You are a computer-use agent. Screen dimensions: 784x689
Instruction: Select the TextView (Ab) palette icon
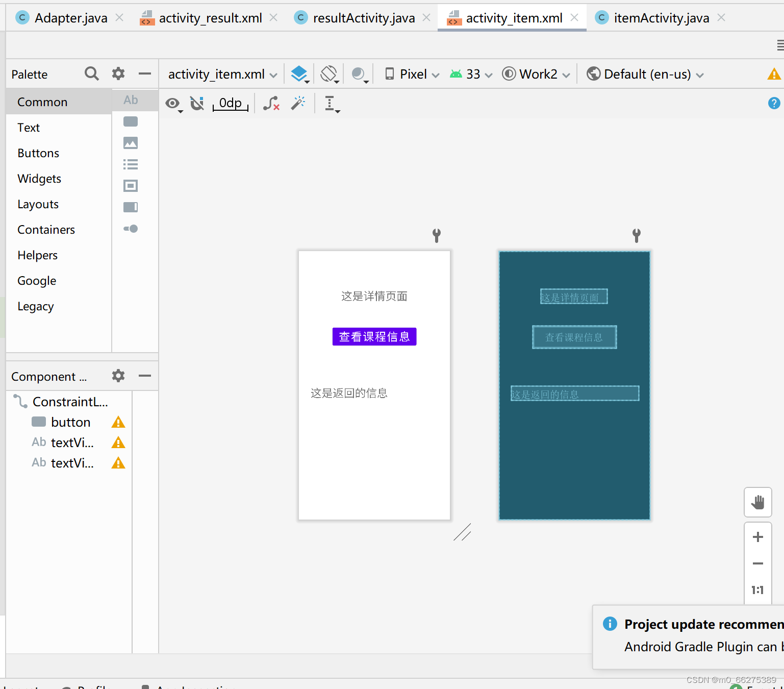130,100
